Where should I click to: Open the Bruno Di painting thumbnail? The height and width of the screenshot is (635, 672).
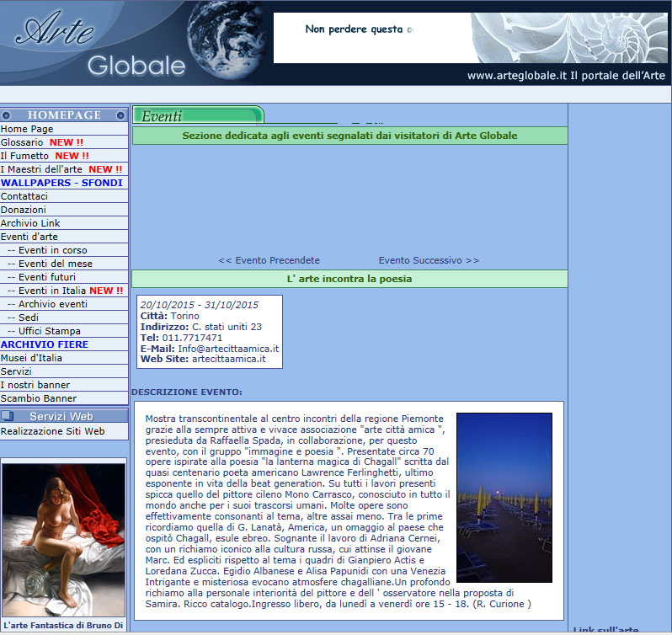pos(63,540)
